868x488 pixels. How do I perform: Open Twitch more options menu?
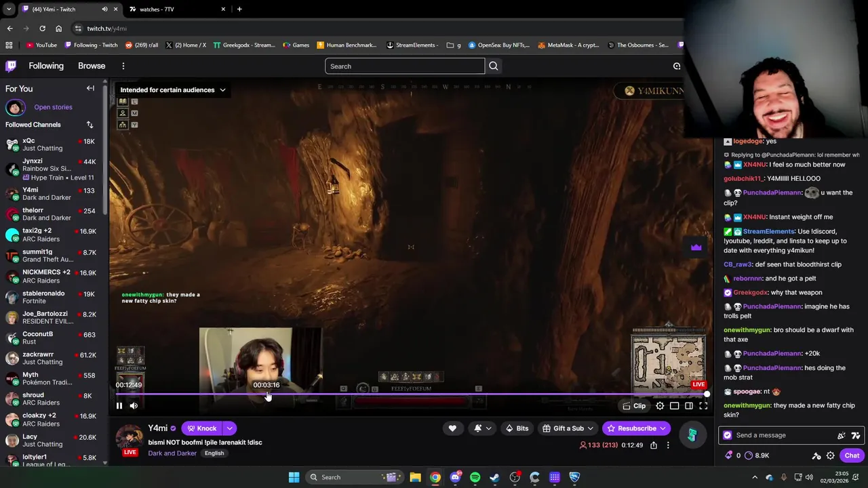coord(123,66)
